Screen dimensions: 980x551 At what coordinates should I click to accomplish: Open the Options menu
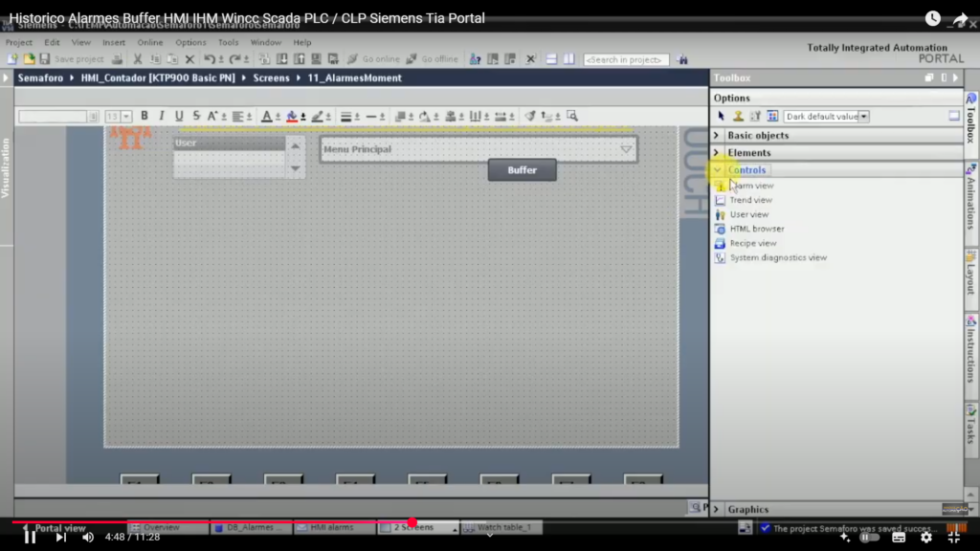click(x=190, y=42)
